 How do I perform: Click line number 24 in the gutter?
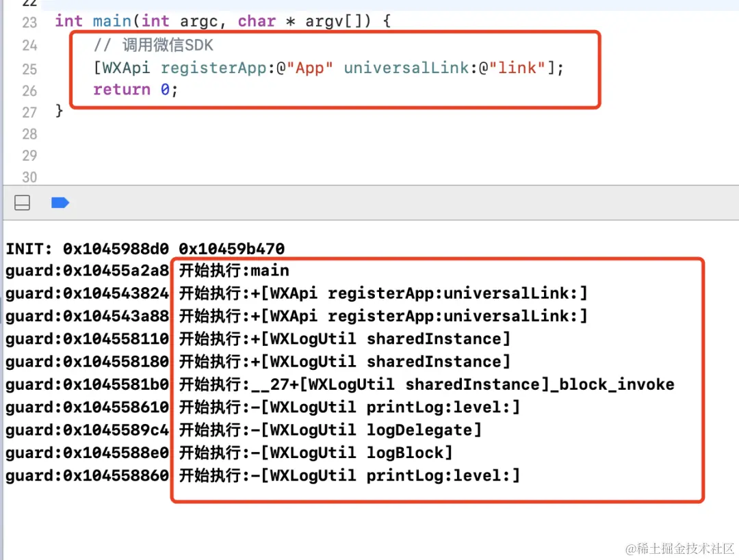(29, 45)
